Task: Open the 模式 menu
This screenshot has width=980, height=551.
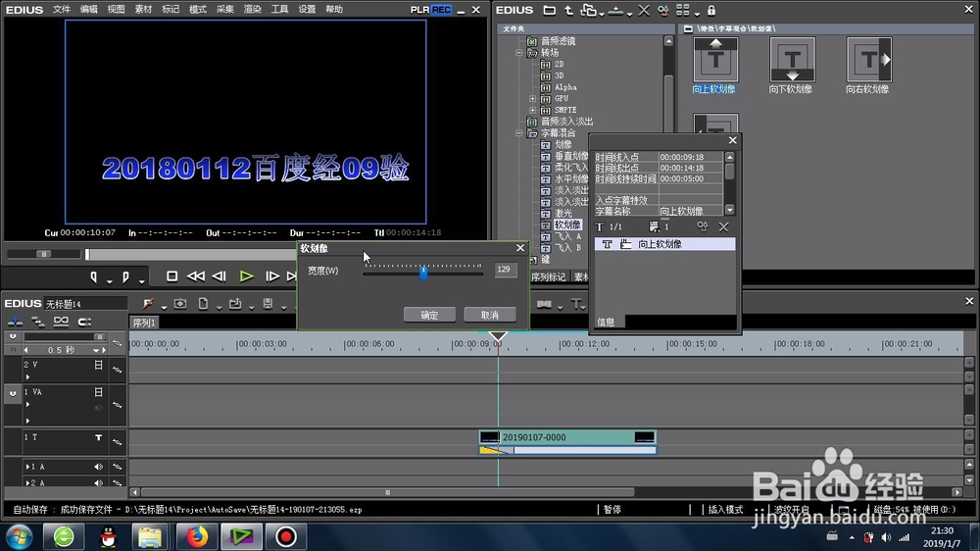Action: click(198, 10)
